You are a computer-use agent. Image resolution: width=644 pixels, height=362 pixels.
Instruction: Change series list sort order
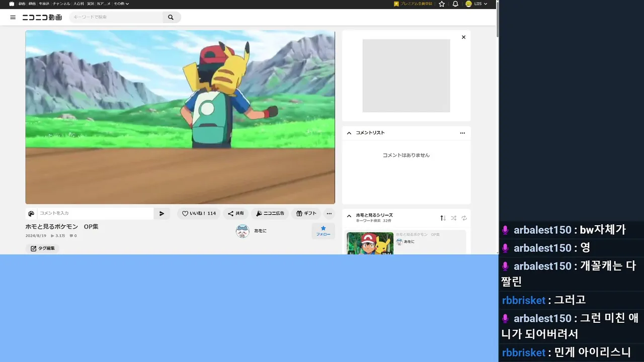pos(443,218)
